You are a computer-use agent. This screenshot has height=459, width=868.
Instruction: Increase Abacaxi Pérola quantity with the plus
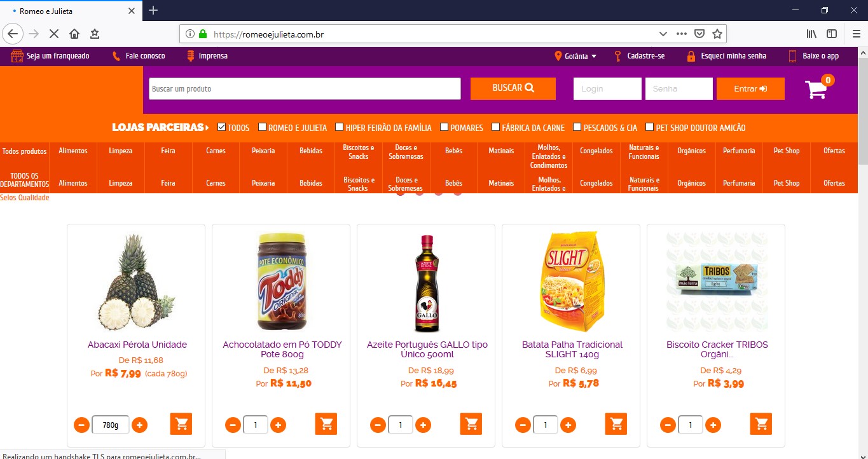[139, 425]
